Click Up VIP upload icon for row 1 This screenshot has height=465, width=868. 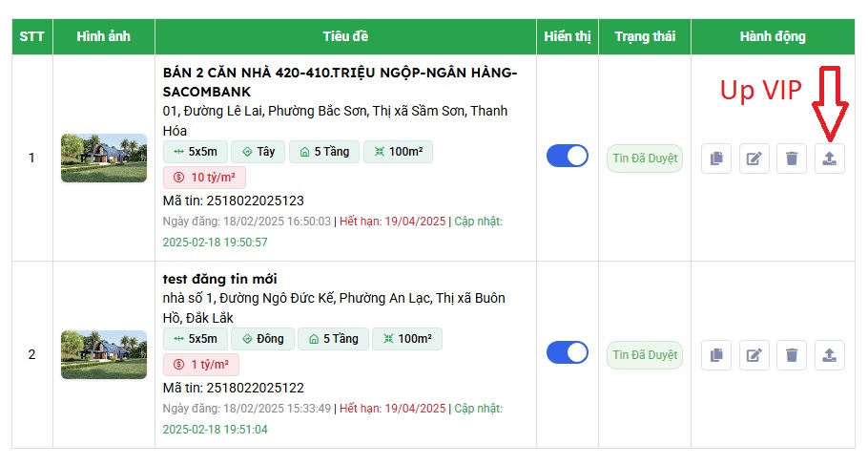830,159
